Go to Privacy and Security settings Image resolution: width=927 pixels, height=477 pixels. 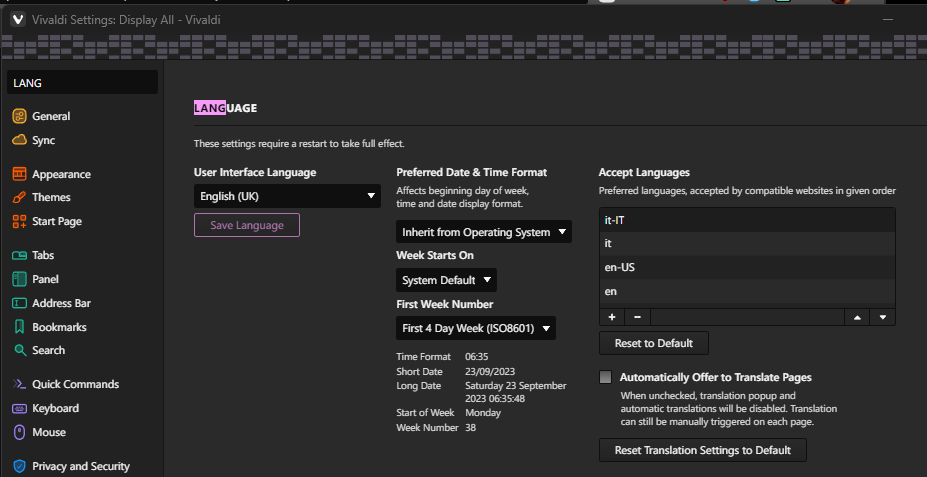pyautogui.click(x=81, y=466)
